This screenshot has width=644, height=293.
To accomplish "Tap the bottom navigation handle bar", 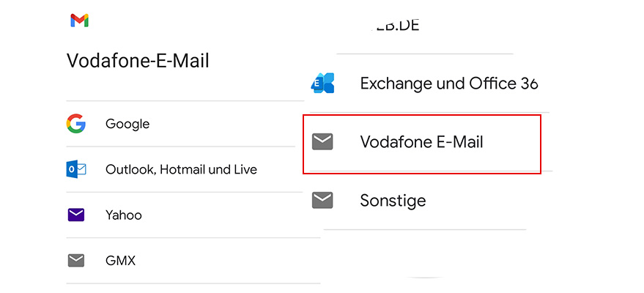I will click(x=425, y=277).
